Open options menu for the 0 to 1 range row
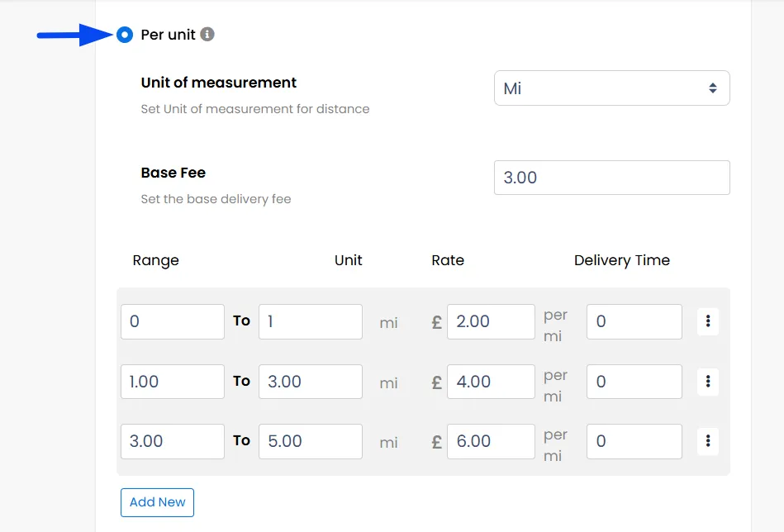This screenshot has width=784, height=532. 707,321
